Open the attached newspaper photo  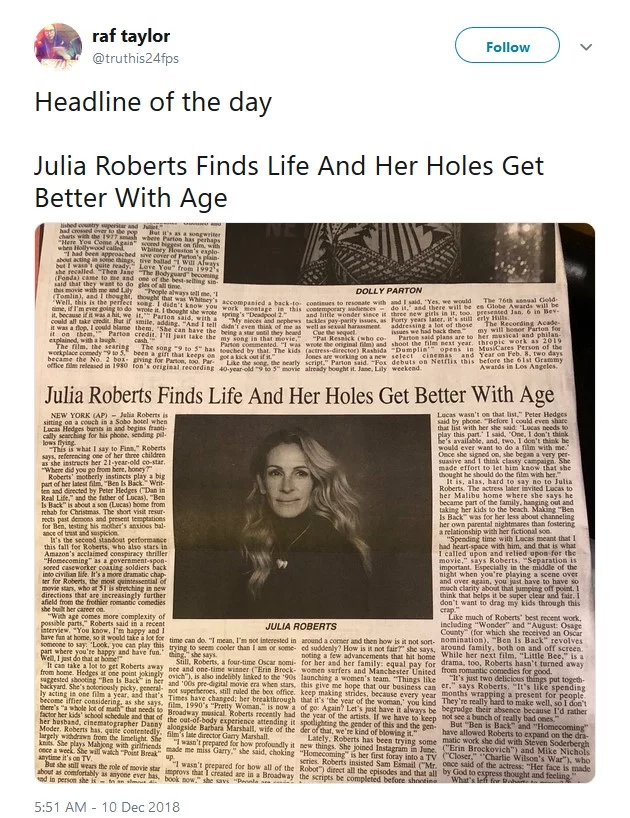314,503
